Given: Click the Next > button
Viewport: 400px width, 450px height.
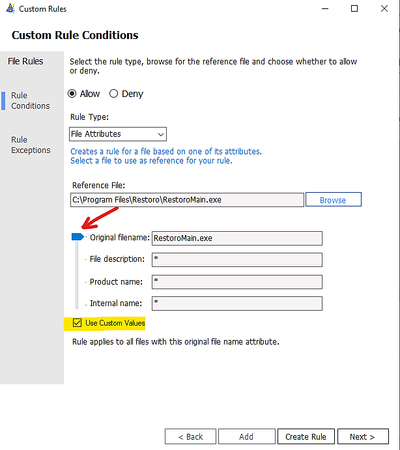Looking at the screenshot, I should point(363,437).
